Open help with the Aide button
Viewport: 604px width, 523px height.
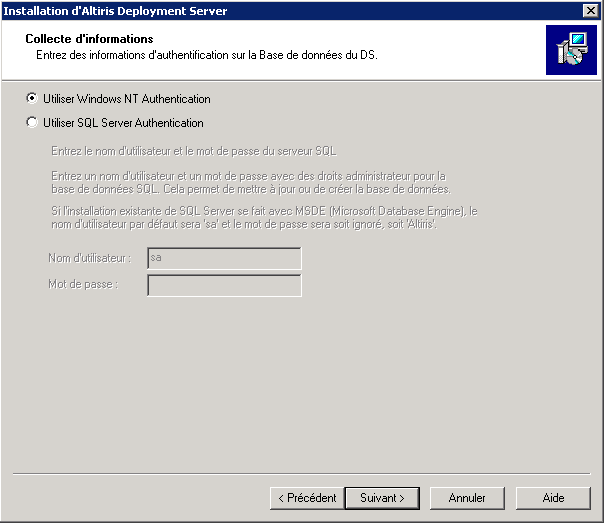[x=553, y=497]
